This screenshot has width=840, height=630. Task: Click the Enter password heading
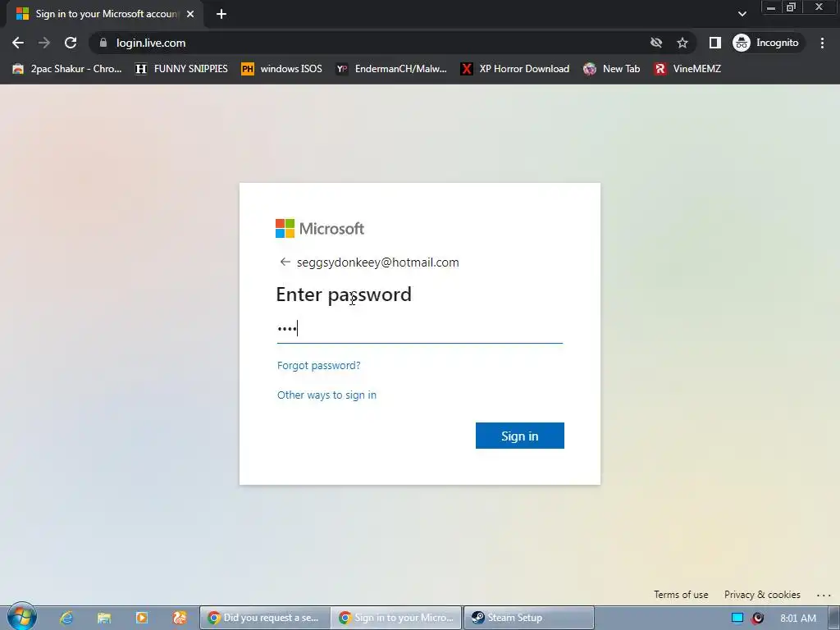(344, 294)
